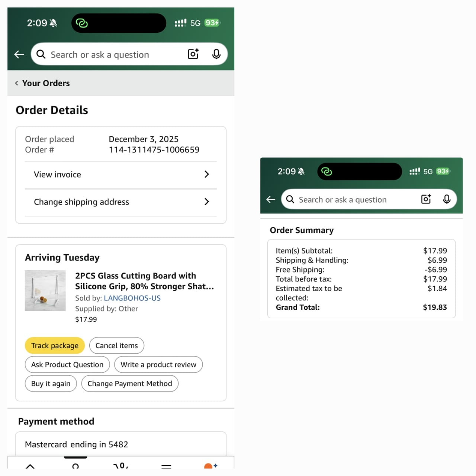476x476 pixels.
Task: Tap Write a product review
Action: (158, 365)
